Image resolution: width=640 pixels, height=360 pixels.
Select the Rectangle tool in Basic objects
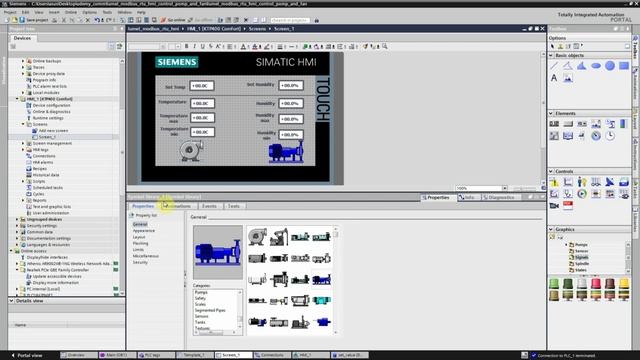tap(624, 66)
